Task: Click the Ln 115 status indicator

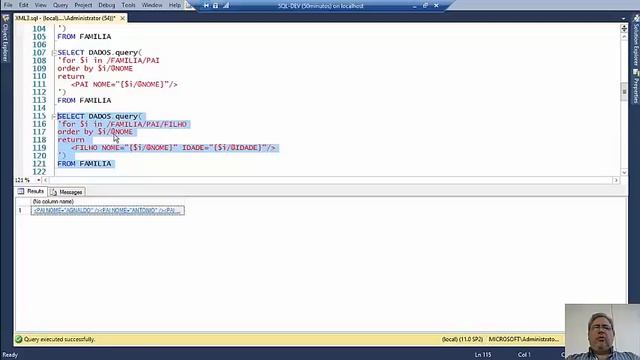Action: (x=483, y=355)
